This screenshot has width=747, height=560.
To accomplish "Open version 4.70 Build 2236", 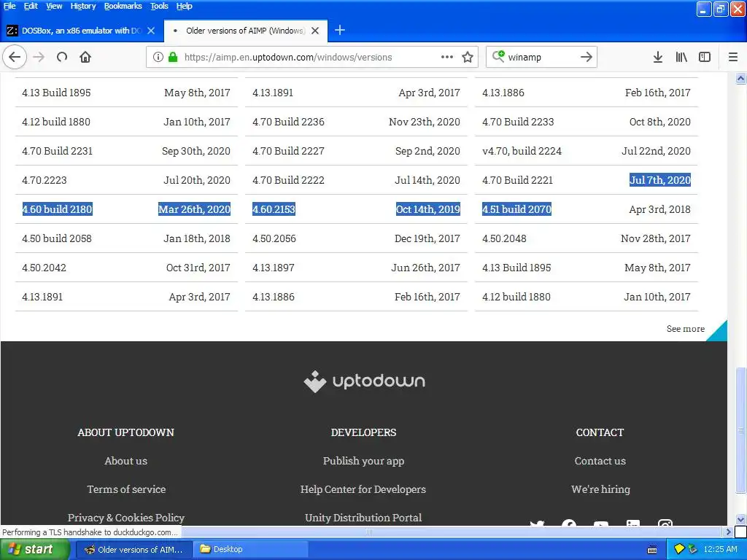I will 288,122.
